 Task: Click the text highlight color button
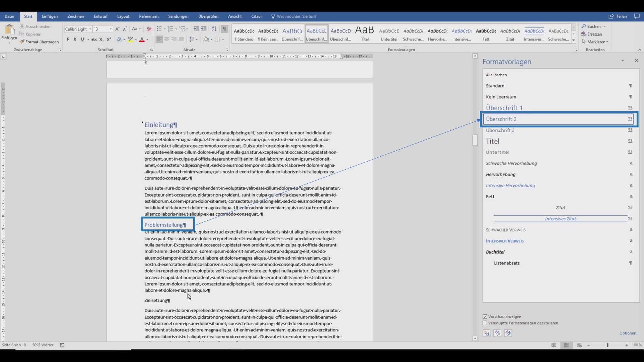pos(130,39)
